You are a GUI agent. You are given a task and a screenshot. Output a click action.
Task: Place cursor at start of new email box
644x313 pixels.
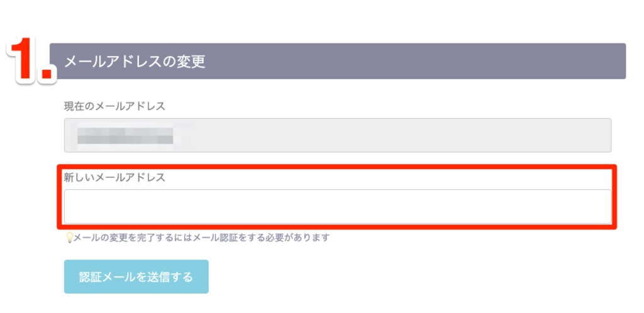[70, 207]
